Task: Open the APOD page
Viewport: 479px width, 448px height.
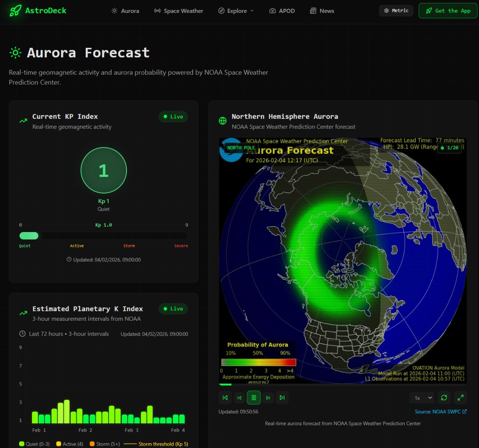Action: (x=282, y=11)
